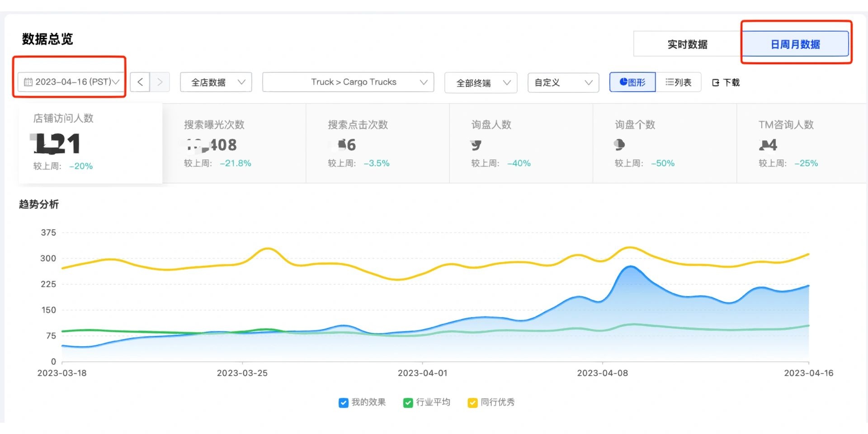This screenshot has height=434, width=868.
Task: Select the 询盘个数 metric card
Action: tap(665, 143)
